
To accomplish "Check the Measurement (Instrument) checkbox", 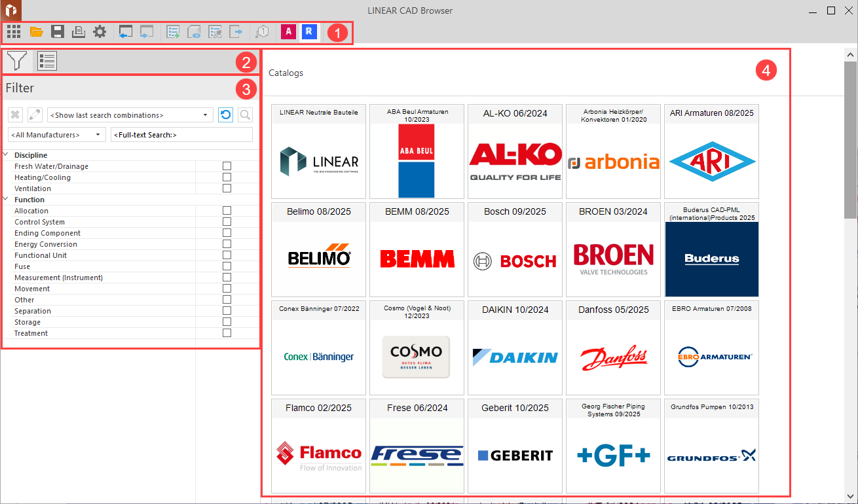I will [x=227, y=278].
